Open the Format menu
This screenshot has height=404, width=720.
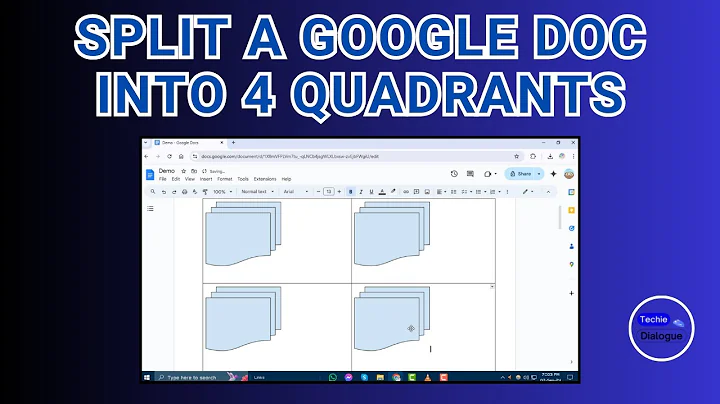[225, 179]
